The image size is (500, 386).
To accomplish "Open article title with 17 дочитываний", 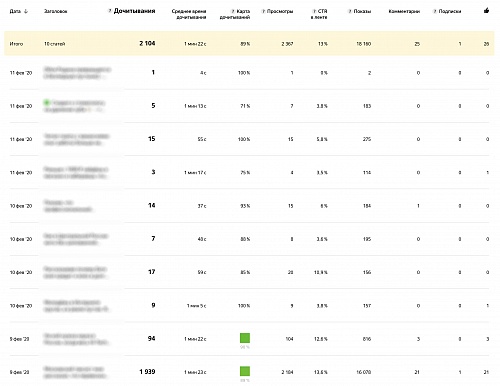I will point(75,272).
